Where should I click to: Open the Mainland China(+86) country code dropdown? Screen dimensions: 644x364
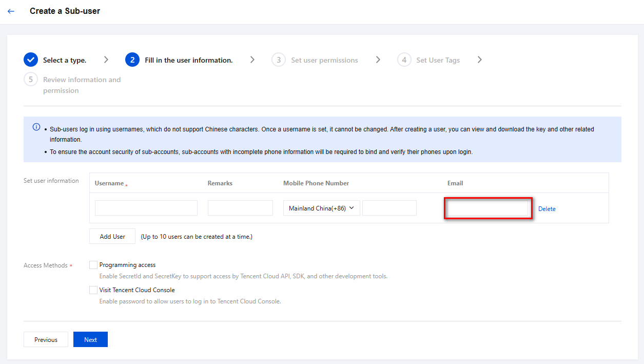click(322, 208)
